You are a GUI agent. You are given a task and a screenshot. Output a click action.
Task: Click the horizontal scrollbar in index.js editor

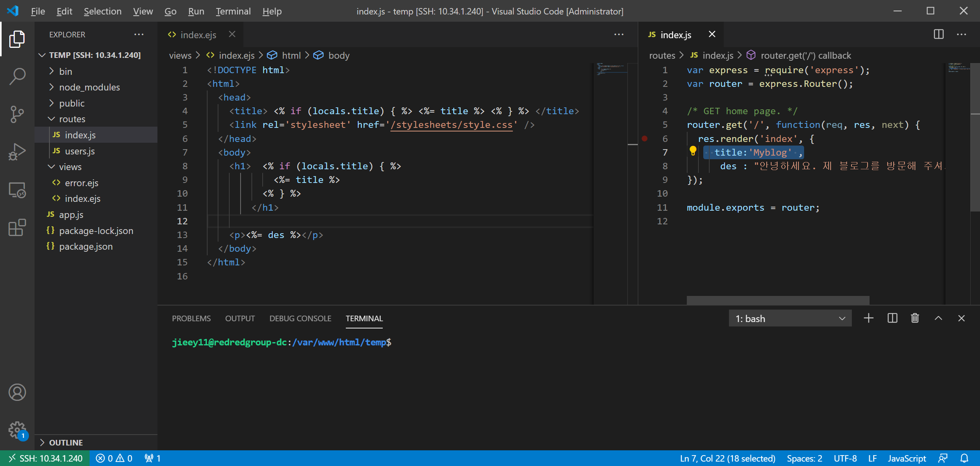coord(778,300)
